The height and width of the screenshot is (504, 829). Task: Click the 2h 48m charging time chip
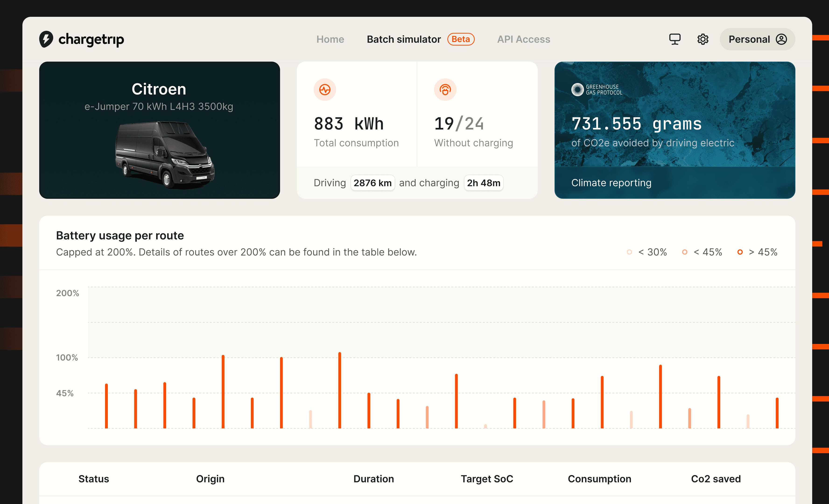pyautogui.click(x=484, y=183)
